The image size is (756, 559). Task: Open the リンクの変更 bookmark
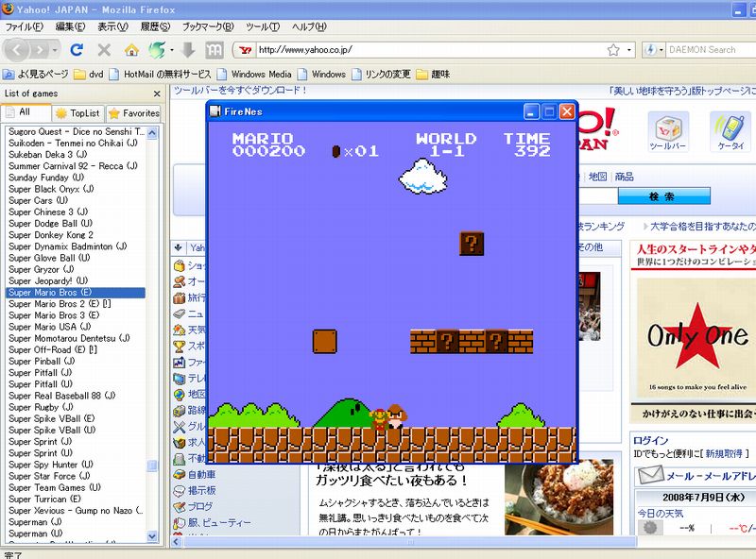[382, 75]
